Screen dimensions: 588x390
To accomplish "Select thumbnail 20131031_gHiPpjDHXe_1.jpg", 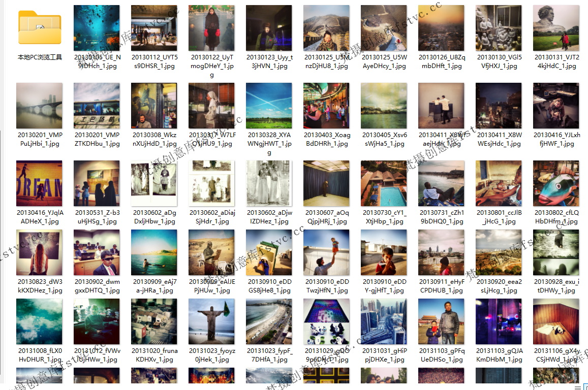I will click(x=384, y=321).
